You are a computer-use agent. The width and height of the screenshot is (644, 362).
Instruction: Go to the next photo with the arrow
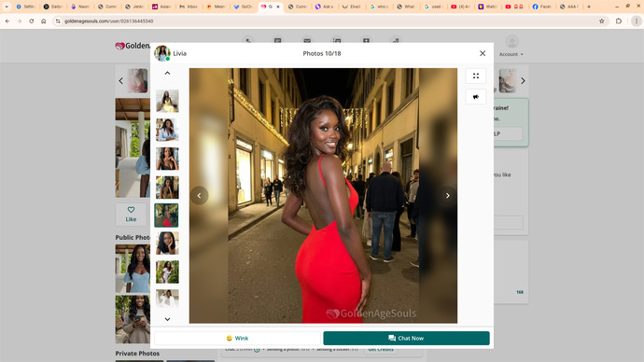point(448,196)
